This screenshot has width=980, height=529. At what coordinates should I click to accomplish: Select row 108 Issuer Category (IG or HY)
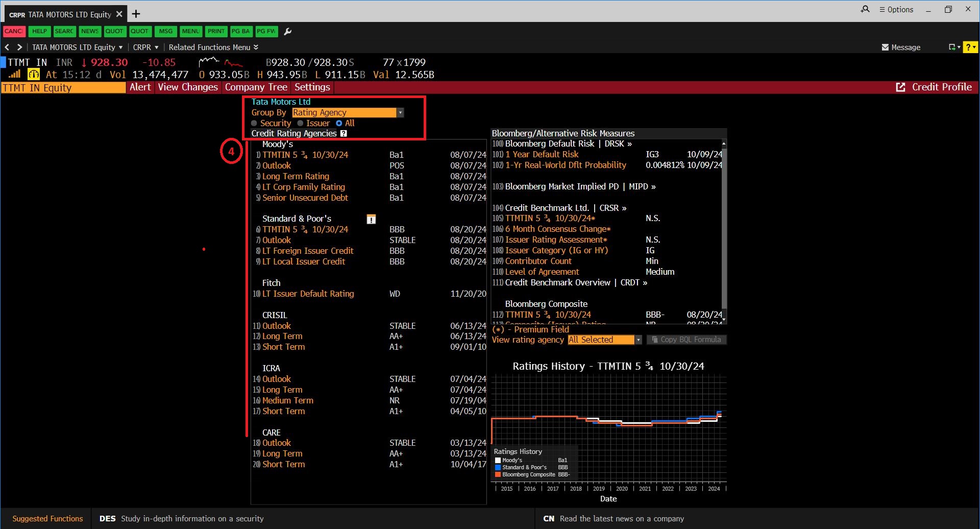(606, 251)
